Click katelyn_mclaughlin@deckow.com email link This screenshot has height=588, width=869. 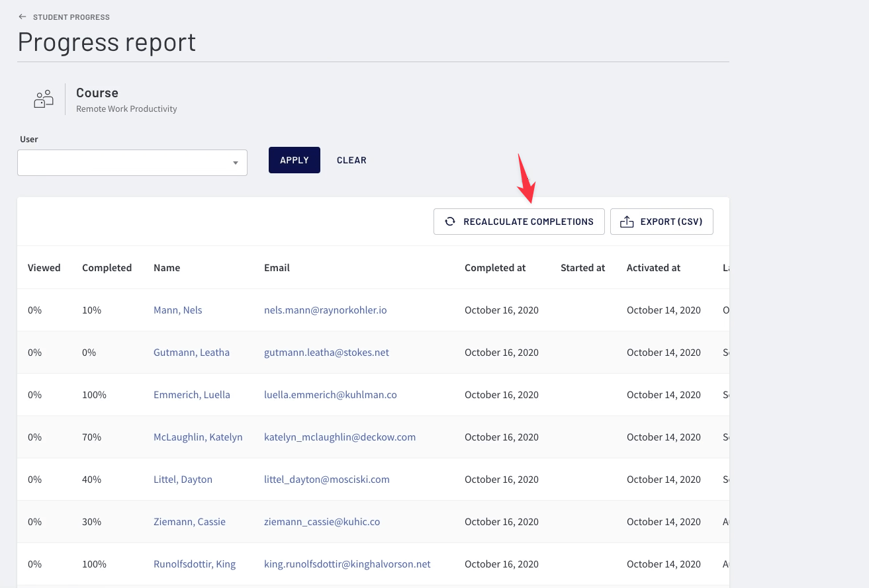click(340, 437)
